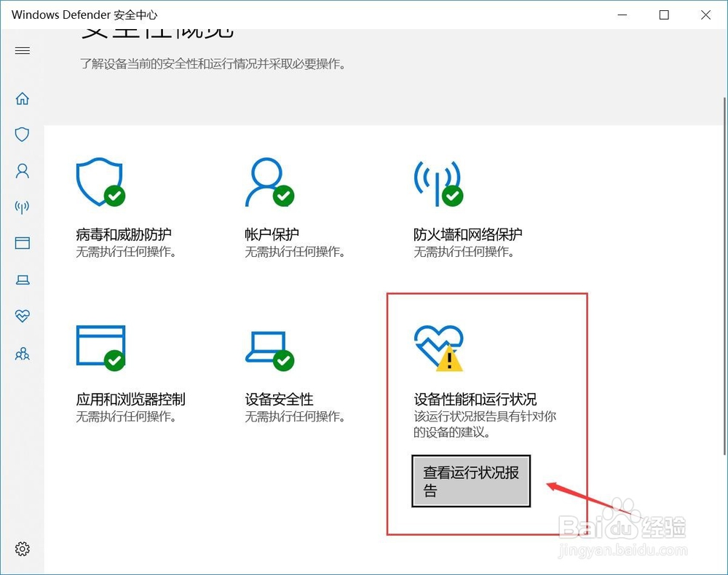Screen dimensions: 728x575
Task: Open 病毒和威胁防护 title link
Action: pyautogui.click(x=124, y=234)
